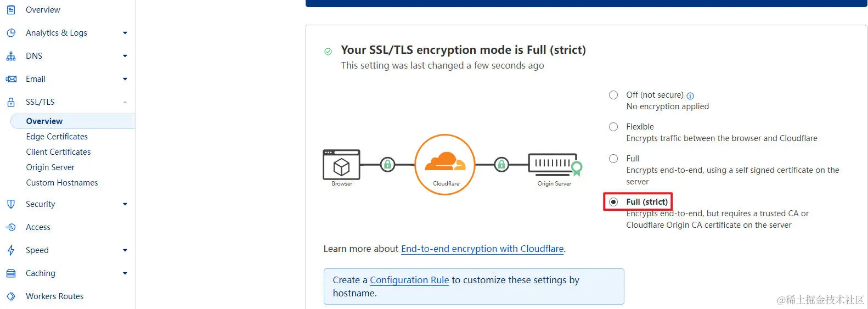Select the Off (not secure) radio button

(x=613, y=95)
